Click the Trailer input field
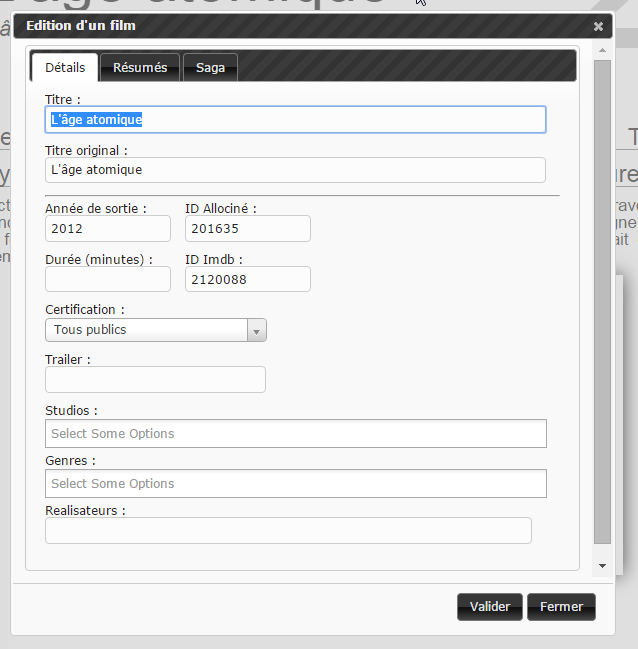Screen dimensions: 638x649 pyautogui.click(x=155, y=380)
